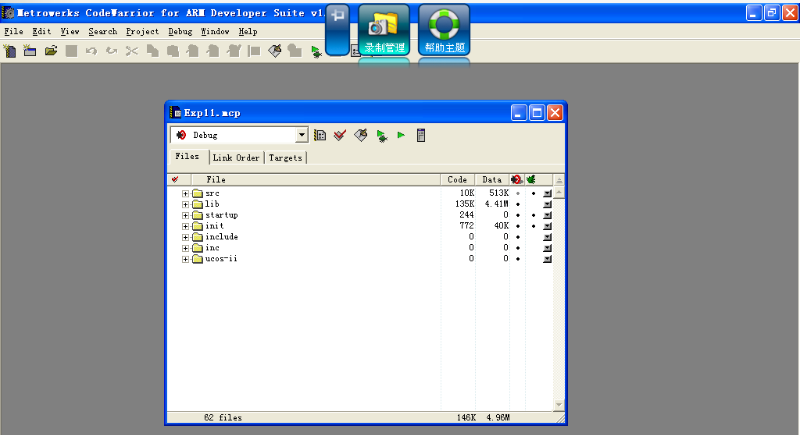The image size is (800, 435).
Task: Expand the startup folder
Action: (x=185, y=215)
